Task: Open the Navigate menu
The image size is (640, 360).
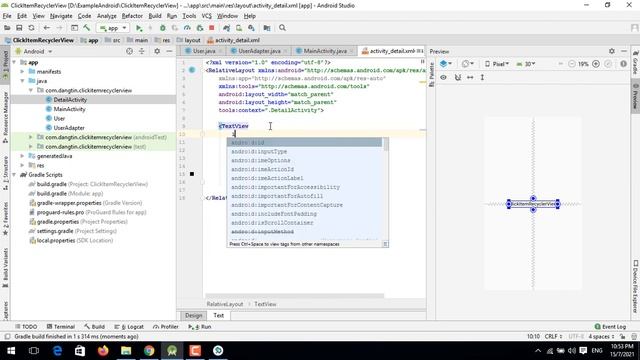Action: (x=61, y=16)
